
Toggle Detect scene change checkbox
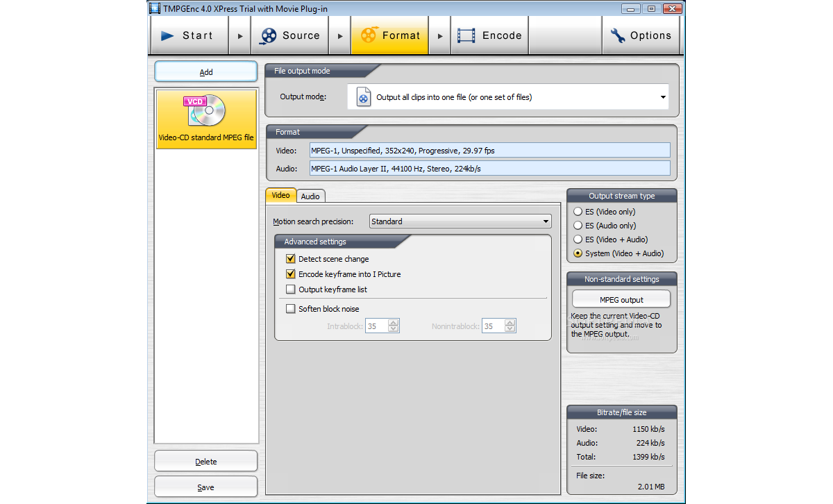point(291,259)
